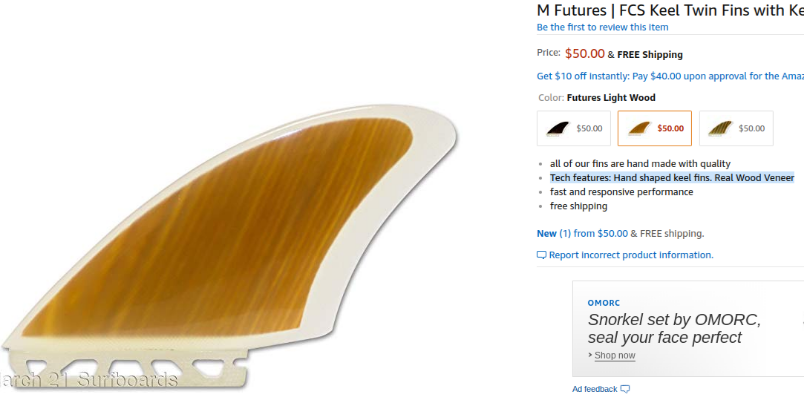Viewport: 804px width, 400px height.
Task: Open the 'Snorkel set by OMORC' ad headline
Action: pos(674,329)
